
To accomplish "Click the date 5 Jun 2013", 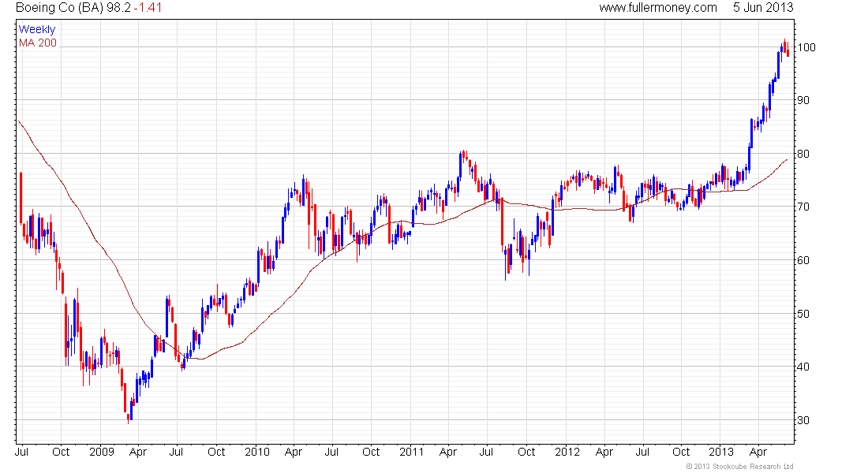I will pos(763,8).
